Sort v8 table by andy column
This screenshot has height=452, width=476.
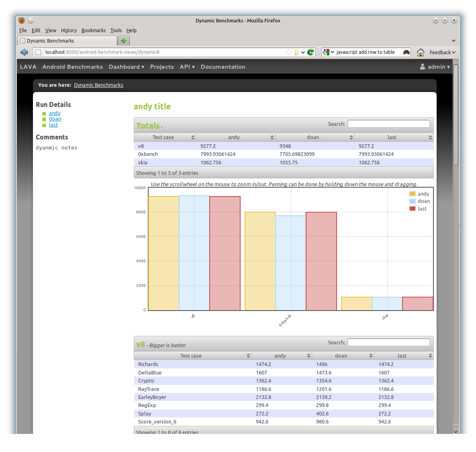click(x=282, y=356)
